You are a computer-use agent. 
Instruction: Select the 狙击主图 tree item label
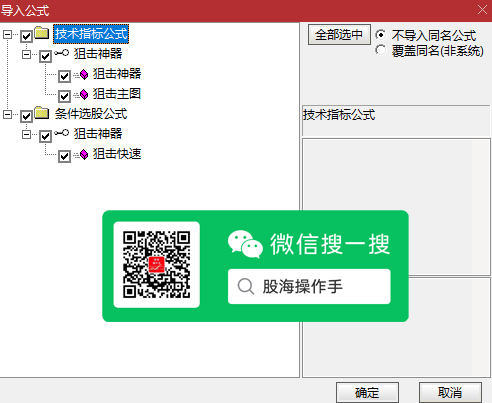coord(117,94)
